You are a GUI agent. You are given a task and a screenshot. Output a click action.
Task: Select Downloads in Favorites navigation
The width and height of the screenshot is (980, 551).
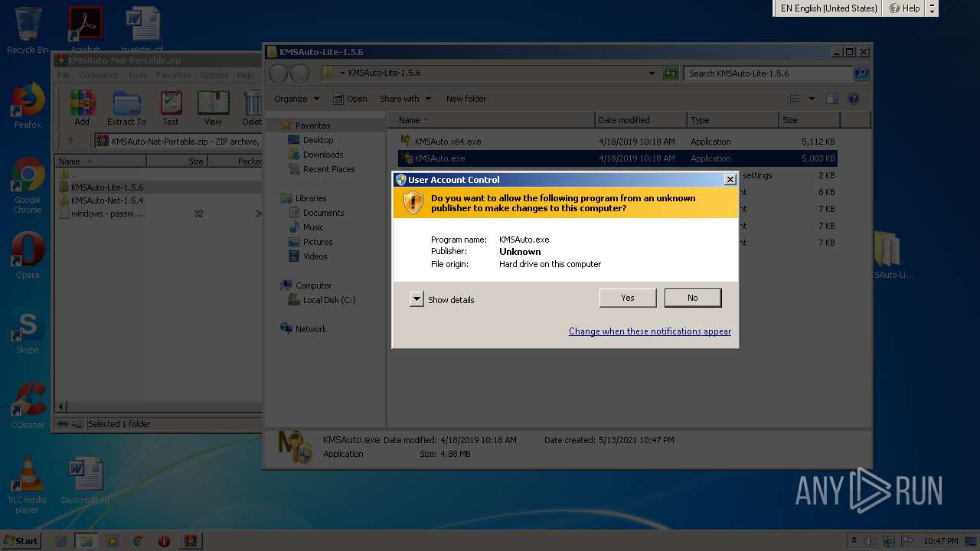click(x=322, y=155)
